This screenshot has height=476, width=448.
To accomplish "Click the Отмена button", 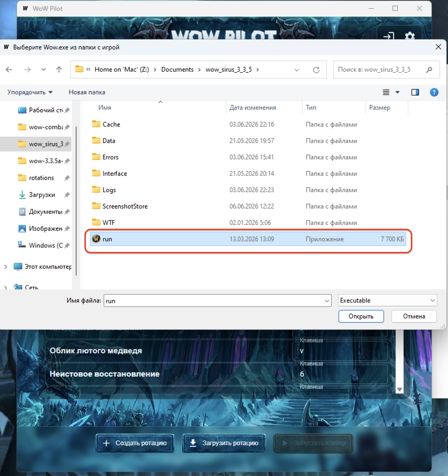I will click(414, 316).
